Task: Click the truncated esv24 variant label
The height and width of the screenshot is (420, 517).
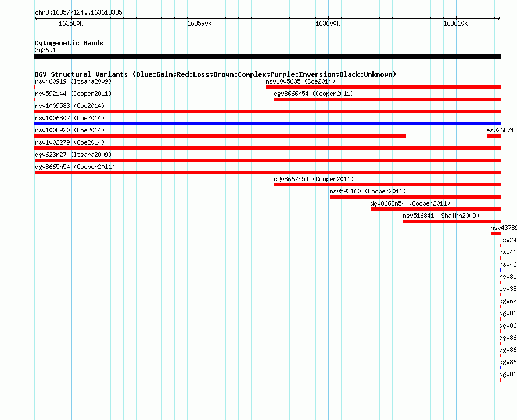Action: click(508, 240)
